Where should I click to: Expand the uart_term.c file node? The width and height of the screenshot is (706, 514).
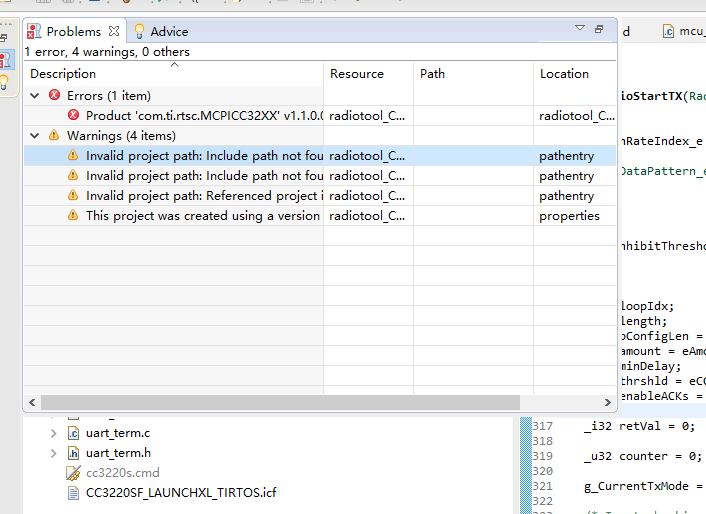tap(54, 433)
